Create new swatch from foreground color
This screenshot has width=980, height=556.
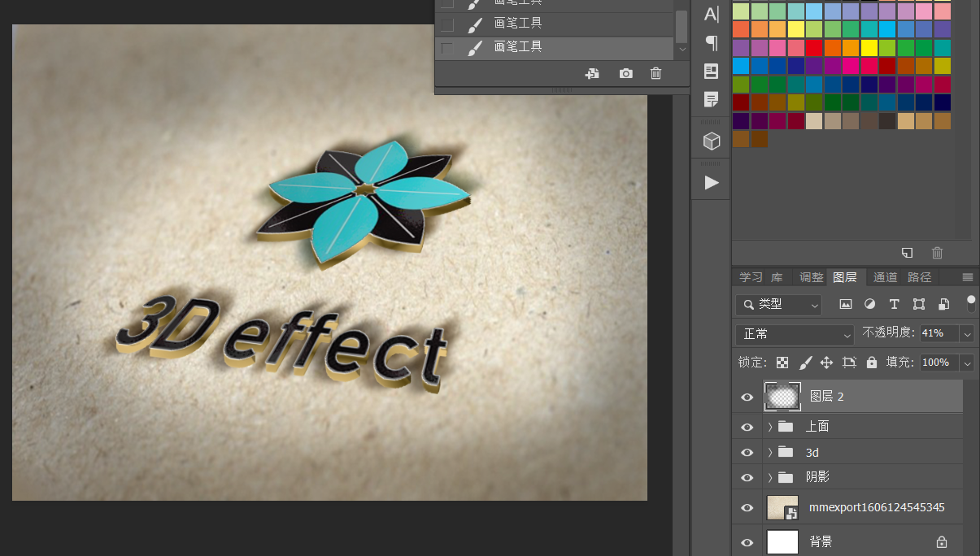click(907, 253)
